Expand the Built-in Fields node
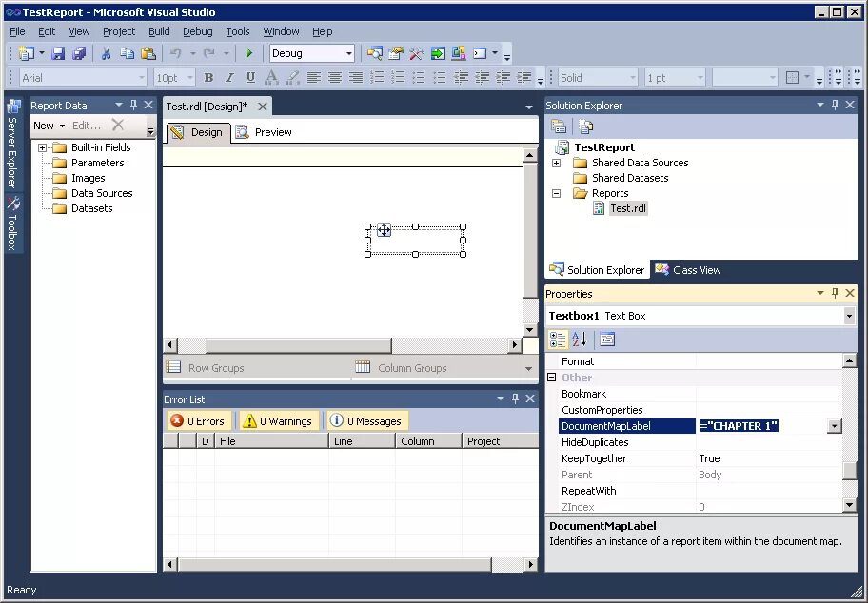Viewport: 868px width, 603px height. click(42, 147)
